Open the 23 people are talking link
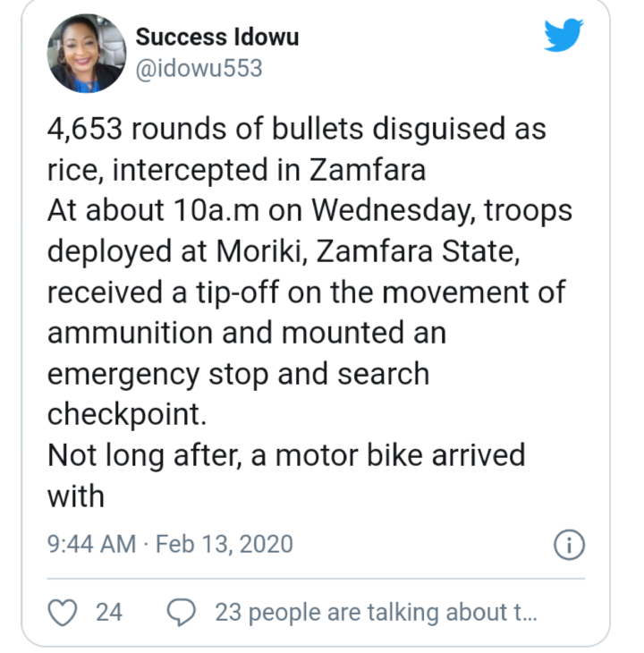Image resolution: width=644 pixels, height=653 pixels. (x=376, y=613)
